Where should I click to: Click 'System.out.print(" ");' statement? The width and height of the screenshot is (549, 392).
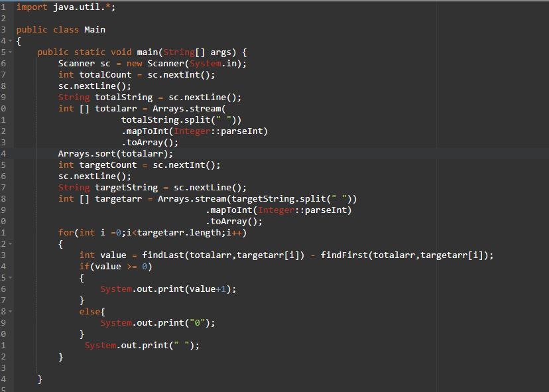point(142,345)
